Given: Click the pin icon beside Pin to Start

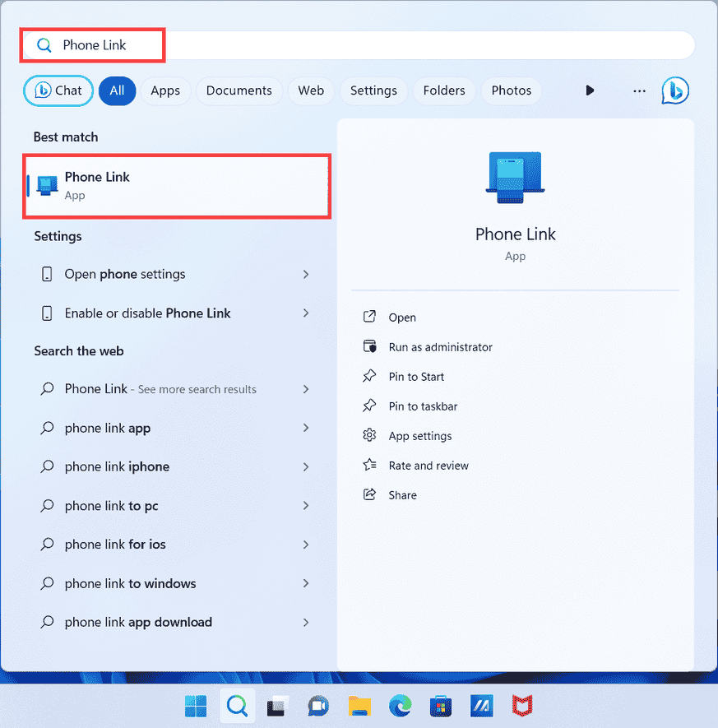Looking at the screenshot, I should click(x=369, y=376).
